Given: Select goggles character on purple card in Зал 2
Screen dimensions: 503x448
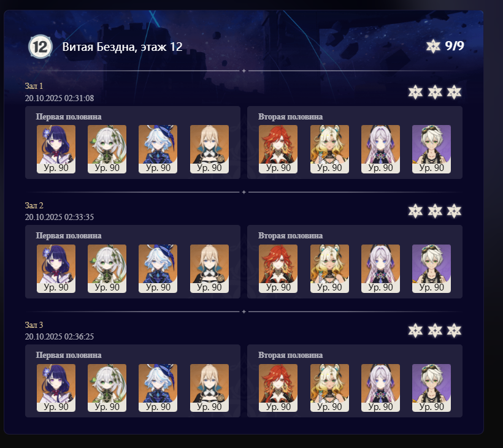Looking at the screenshot, I should [x=431, y=268].
